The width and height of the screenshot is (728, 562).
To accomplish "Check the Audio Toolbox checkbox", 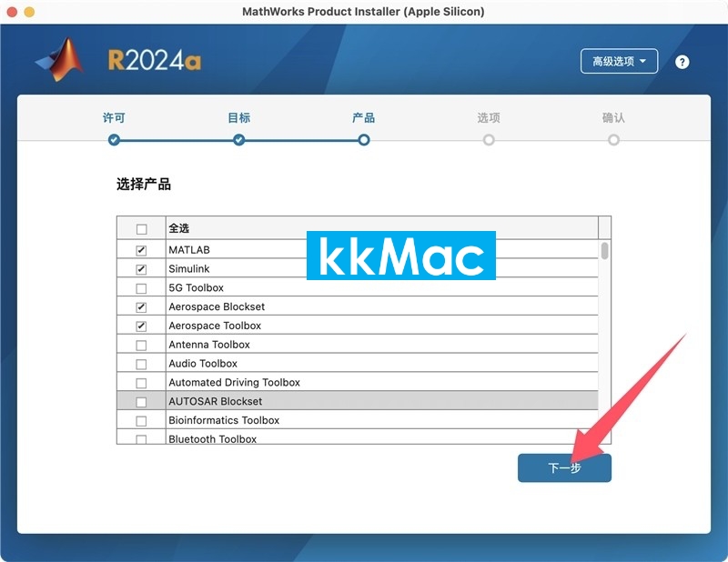I will (x=141, y=365).
